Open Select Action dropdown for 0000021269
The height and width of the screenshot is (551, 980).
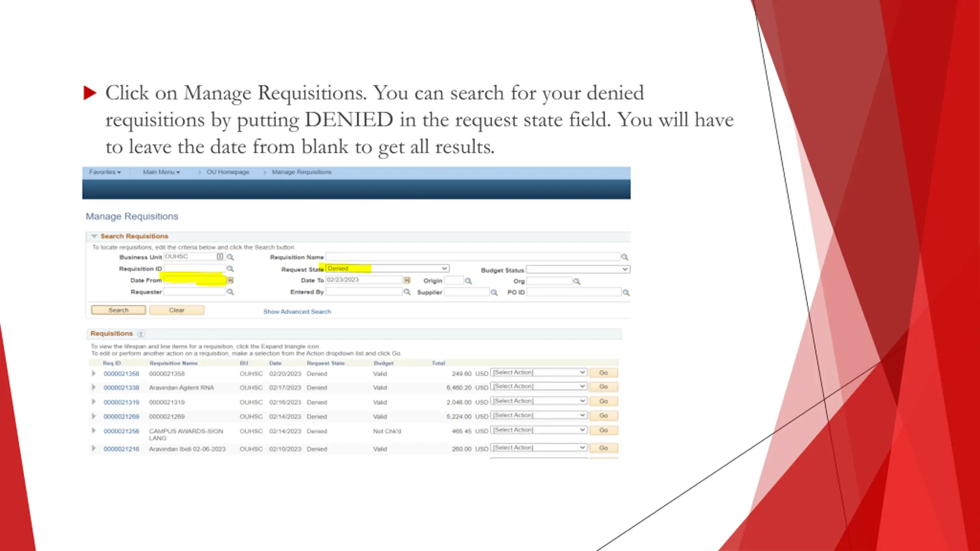[539, 415]
